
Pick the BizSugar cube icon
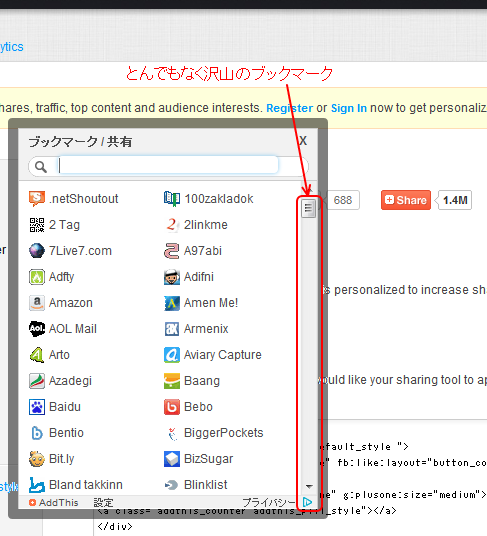point(172,459)
